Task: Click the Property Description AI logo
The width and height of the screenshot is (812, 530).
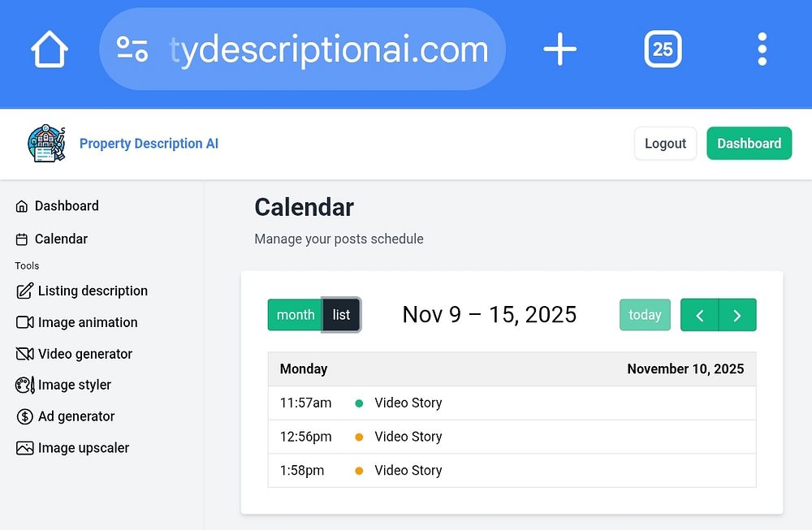Action: tap(46, 144)
